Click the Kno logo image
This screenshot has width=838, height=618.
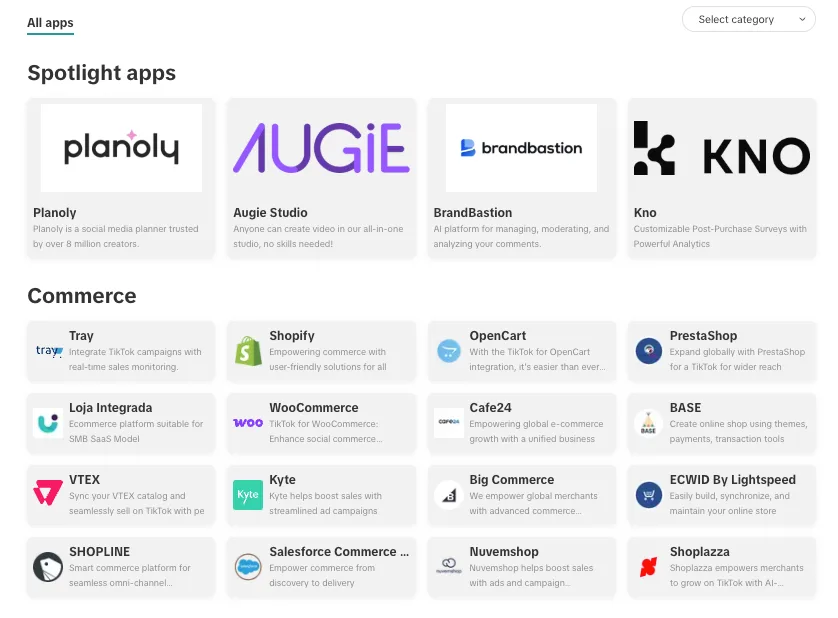pyautogui.click(x=721, y=148)
